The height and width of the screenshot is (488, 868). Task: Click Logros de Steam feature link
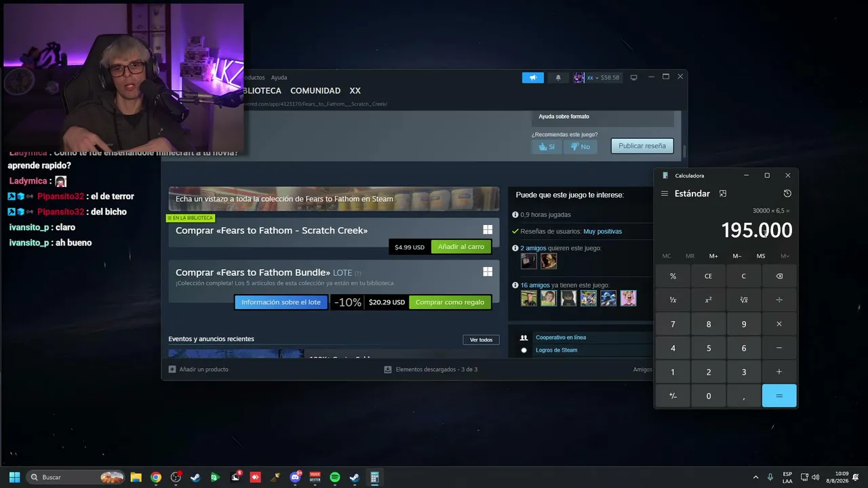[556, 350]
